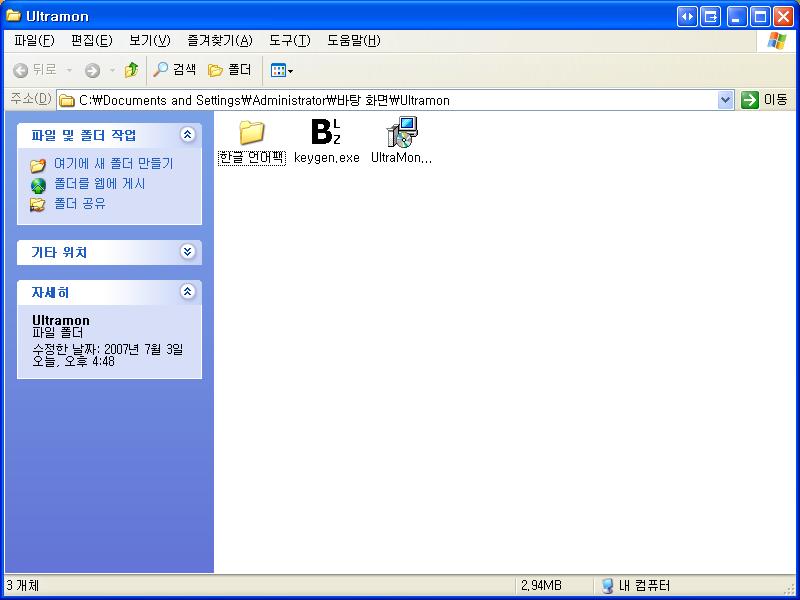Click the Ultramon name in details panel

point(61,320)
